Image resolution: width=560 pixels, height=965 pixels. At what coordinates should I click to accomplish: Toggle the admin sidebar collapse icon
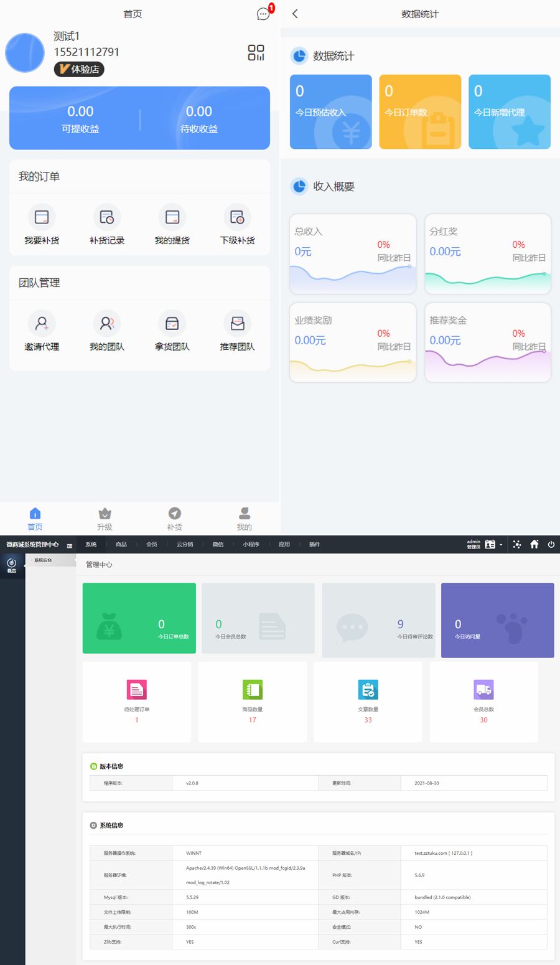[70, 545]
